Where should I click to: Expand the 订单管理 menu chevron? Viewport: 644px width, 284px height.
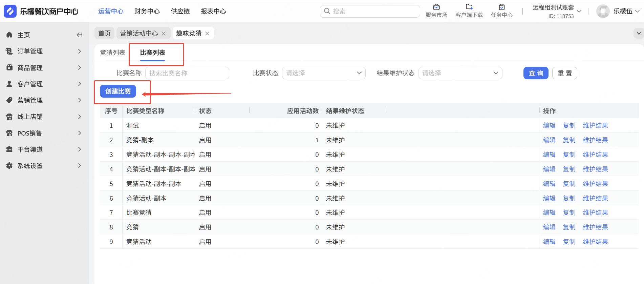click(80, 51)
